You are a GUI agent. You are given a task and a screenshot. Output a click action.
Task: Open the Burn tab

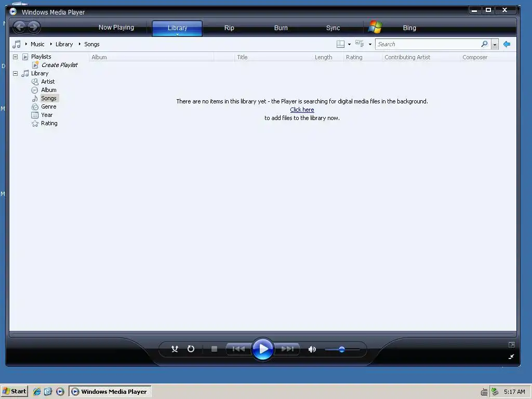point(281,28)
